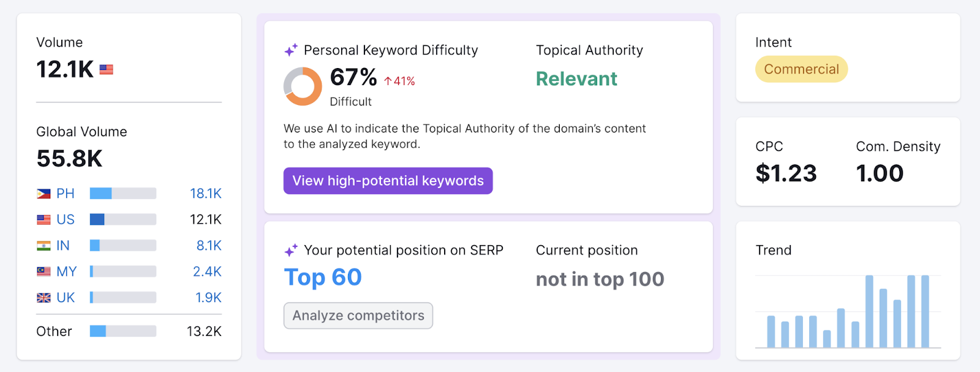This screenshot has height=372, width=980.
Task: Click the 2.4K Malaysia volume link
Action: click(206, 271)
